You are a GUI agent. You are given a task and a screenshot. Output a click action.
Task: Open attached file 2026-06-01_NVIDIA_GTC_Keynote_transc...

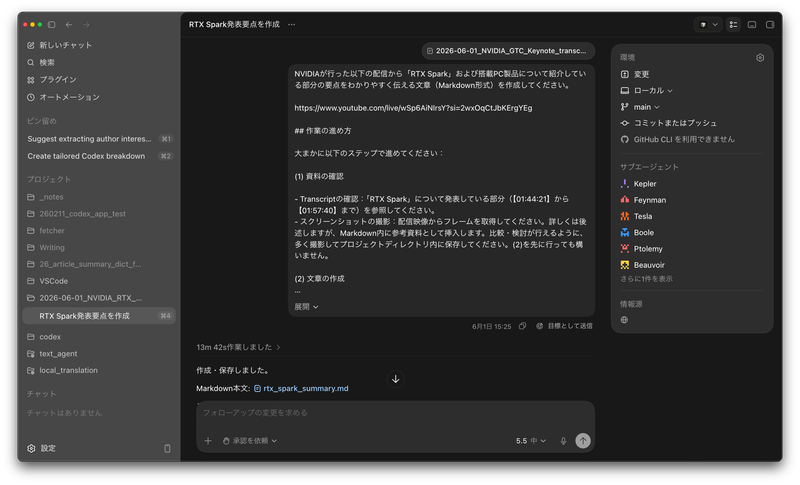coord(508,51)
